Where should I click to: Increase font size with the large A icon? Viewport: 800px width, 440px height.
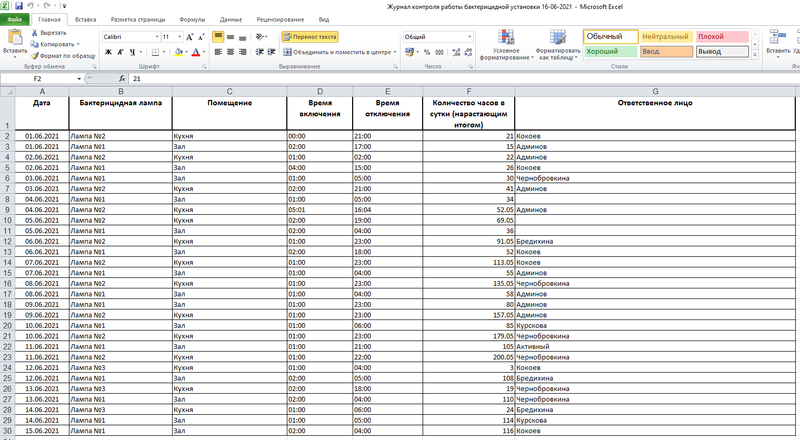click(x=190, y=37)
